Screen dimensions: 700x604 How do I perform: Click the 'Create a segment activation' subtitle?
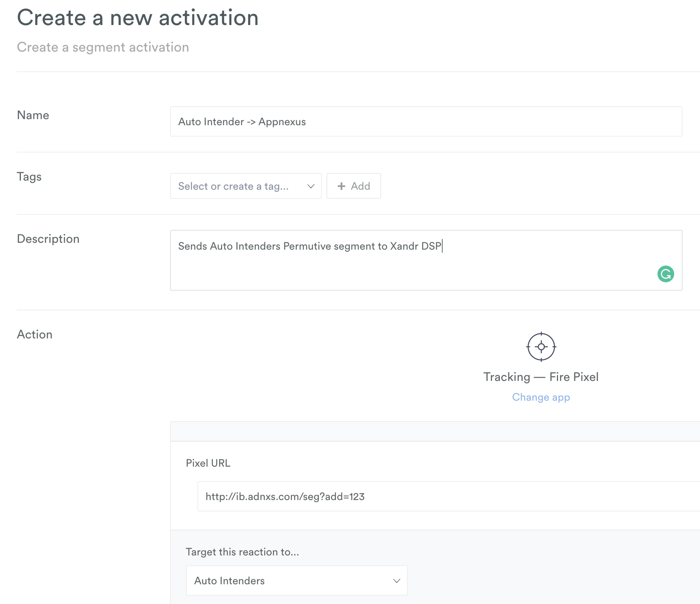[x=103, y=47]
